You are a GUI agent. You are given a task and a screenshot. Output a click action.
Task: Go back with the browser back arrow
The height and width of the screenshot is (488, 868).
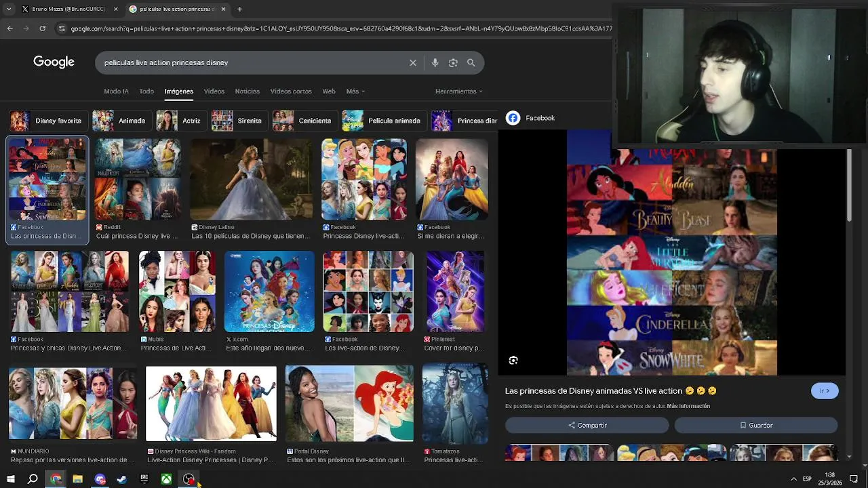click(9, 28)
